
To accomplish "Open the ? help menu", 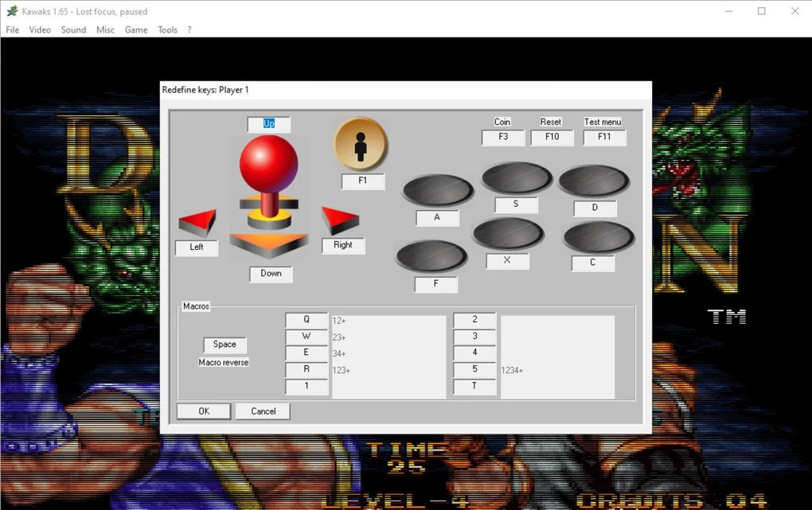I will 189,30.
